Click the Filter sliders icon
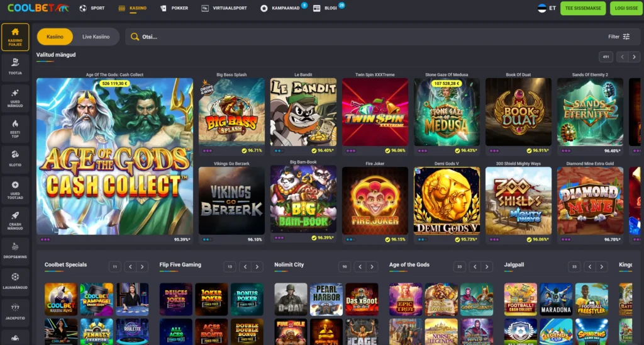Image resolution: width=644 pixels, height=345 pixels. (x=626, y=37)
